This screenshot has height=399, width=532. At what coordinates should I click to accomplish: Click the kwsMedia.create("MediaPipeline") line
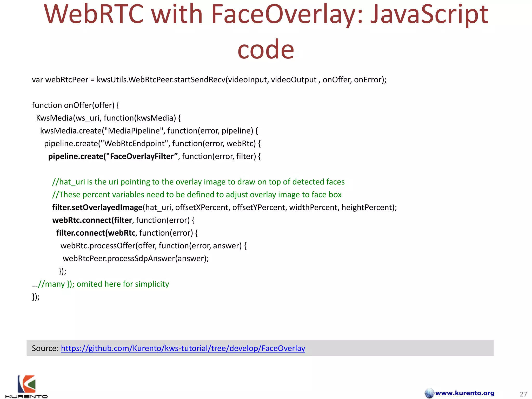tap(149, 131)
